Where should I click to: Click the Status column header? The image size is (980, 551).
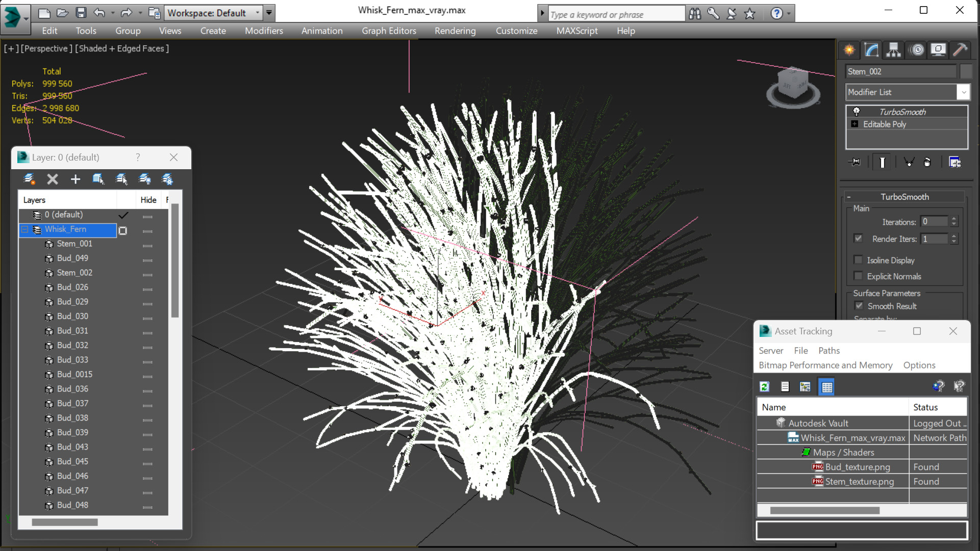pyautogui.click(x=938, y=407)
